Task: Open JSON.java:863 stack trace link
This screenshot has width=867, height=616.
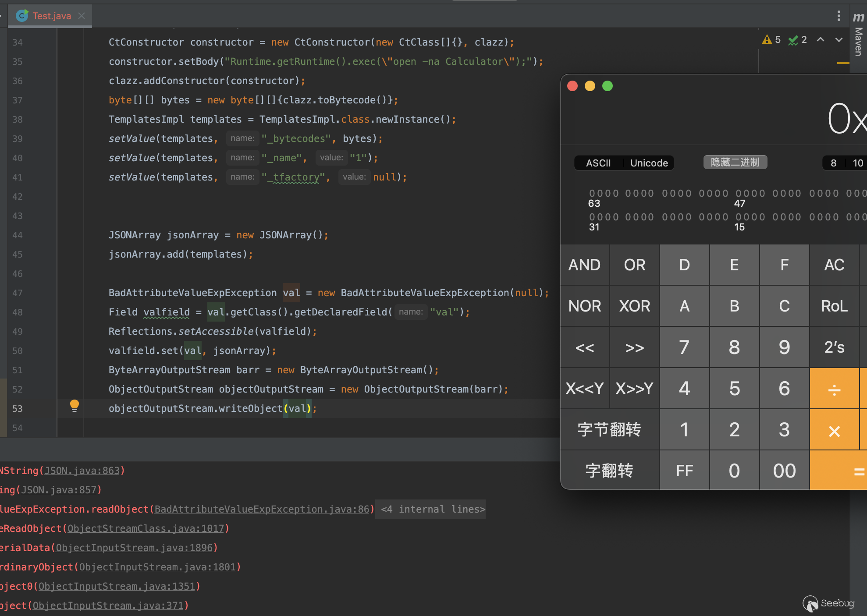Action: pos(82,471)
